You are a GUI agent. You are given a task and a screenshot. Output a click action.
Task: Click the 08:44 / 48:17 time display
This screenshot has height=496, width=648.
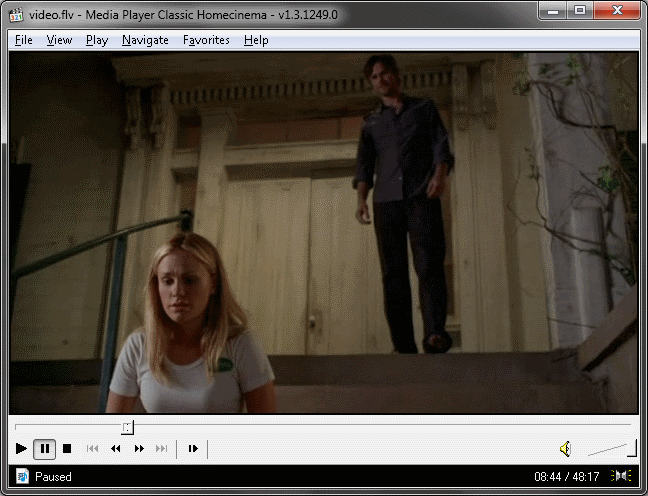coord(567,477)
